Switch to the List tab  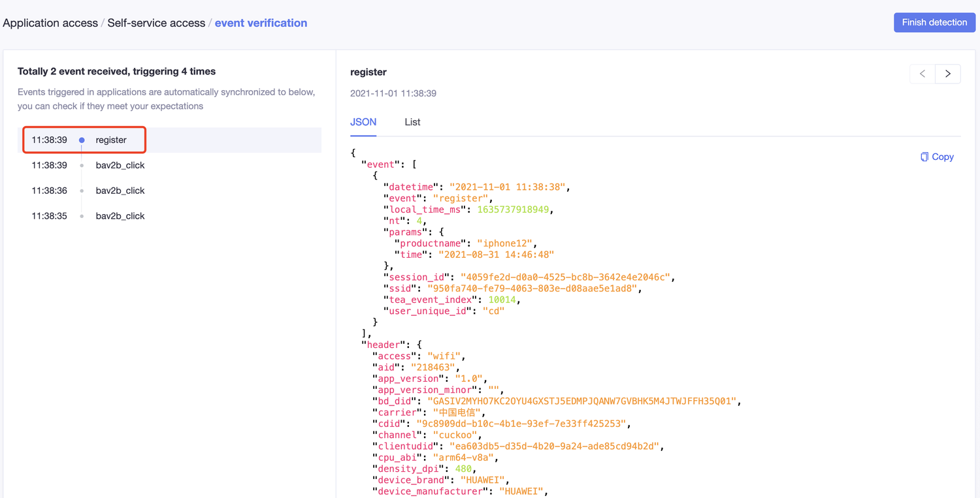pos(412,122)
